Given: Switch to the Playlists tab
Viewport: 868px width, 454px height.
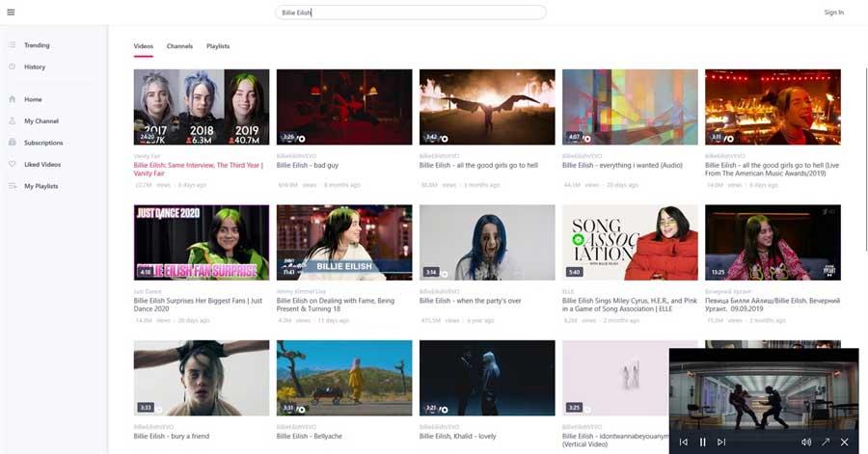Looking at the screenshot, I should tap(218, 46).
